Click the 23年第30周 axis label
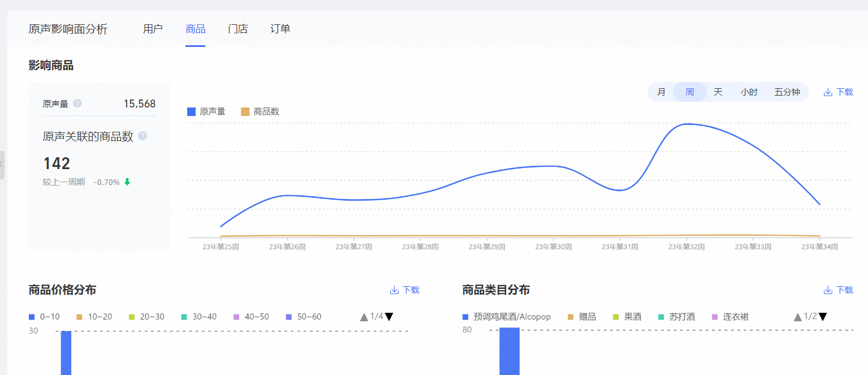Screen dimensions: 868x375 coord(554,247)
